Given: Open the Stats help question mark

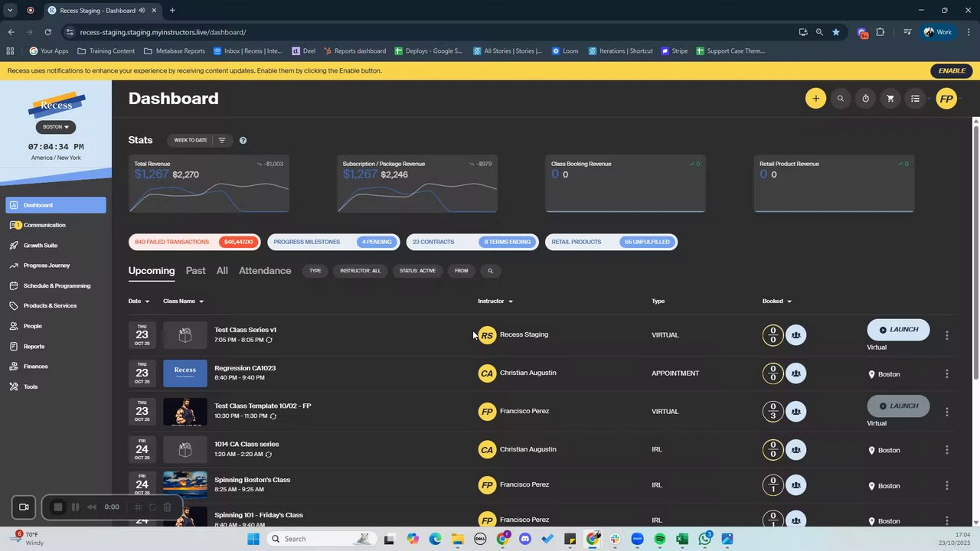Looking at the screenshot, I should [x=243, y=140].
